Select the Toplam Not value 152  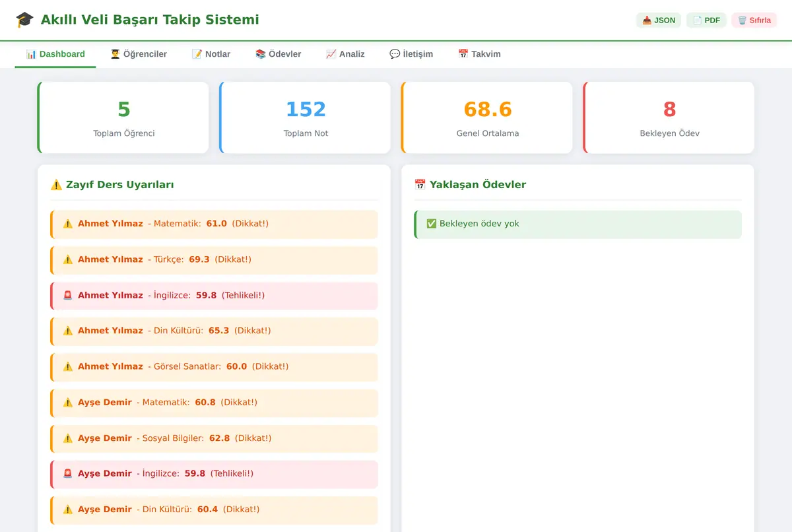[306, 109]
